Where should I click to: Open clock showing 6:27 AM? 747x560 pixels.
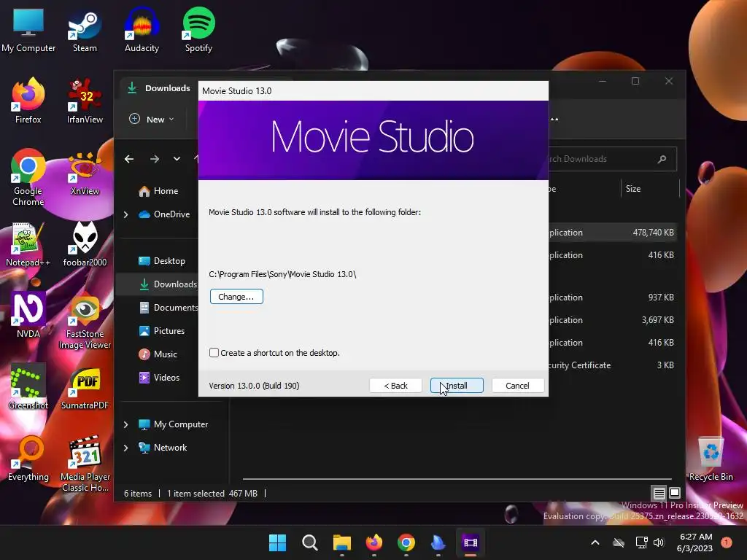pyautogui.click(x=694, y=542)
